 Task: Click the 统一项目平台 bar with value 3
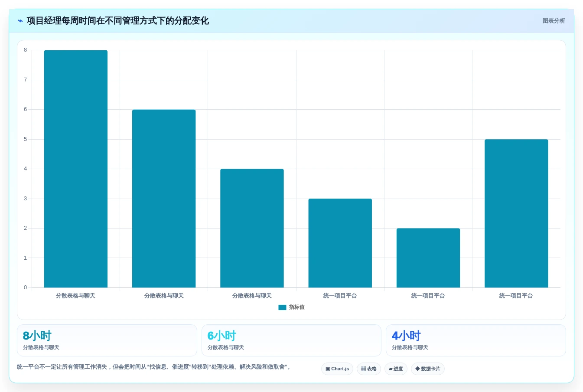340,243
